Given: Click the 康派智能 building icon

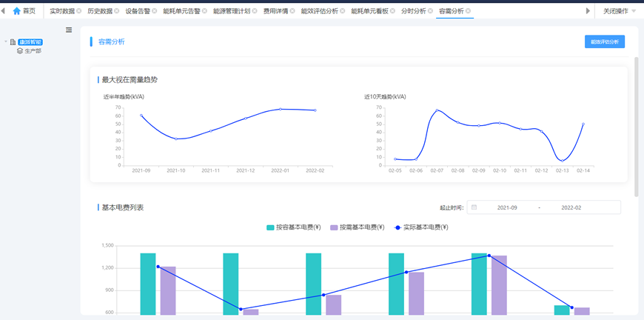Looking at the screenshot, I should pos(13,42).
